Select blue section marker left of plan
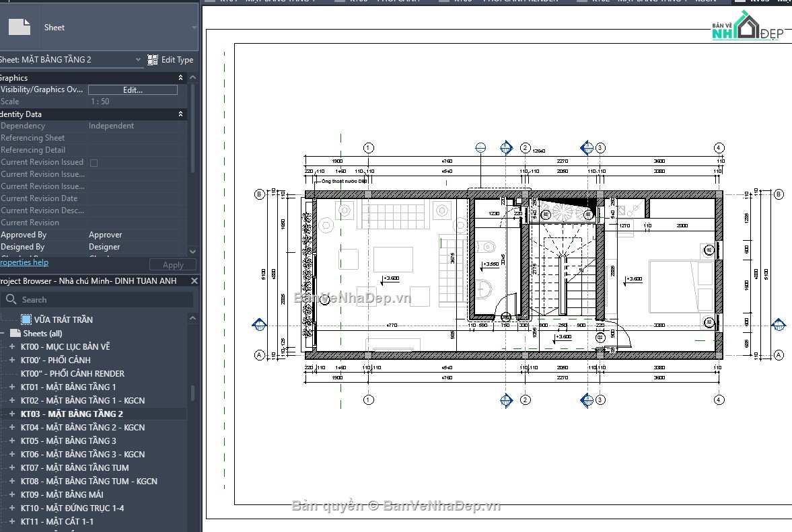 259,325
